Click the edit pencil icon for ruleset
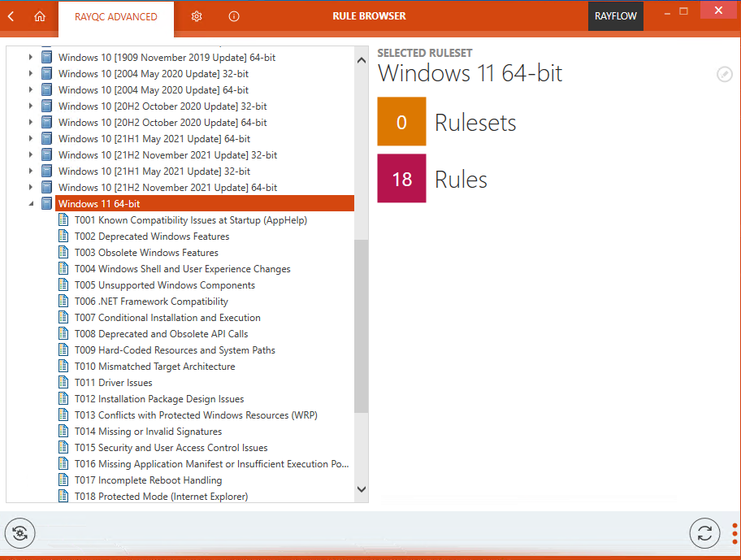 click(724, 74)
